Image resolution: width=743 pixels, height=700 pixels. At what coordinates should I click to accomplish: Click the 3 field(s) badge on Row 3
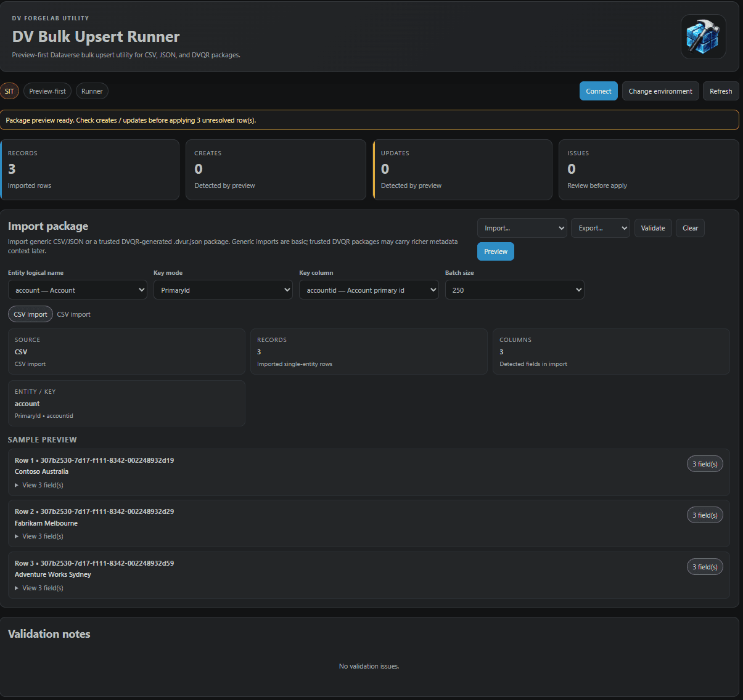click(705, 567)
